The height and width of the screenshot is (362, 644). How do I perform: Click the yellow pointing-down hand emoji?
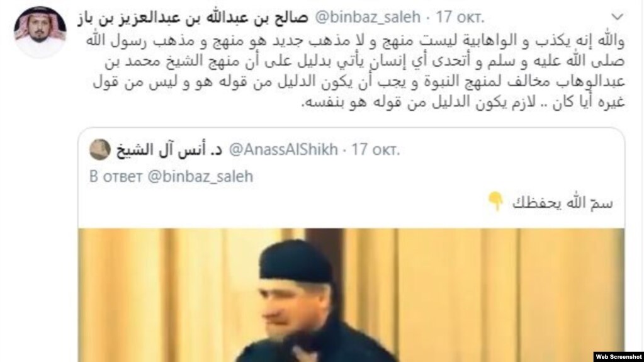coord(495,201)
